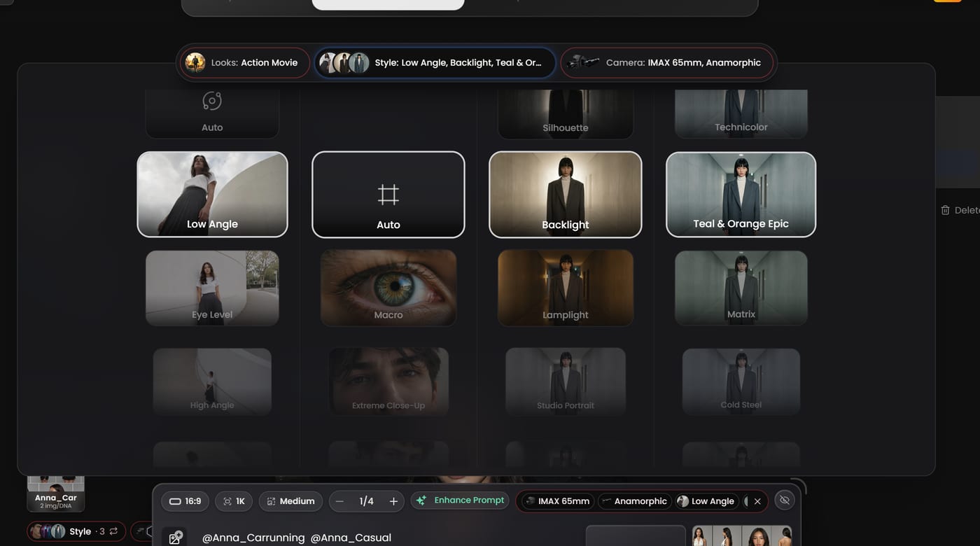Viewport: 980px width, 546px height.
Task: Click the prompt text @Anna_Carrunning @Anna_Casual
Action: (x=297, y=538)
